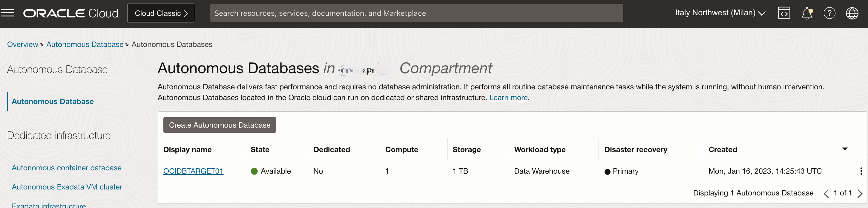868x208 pixels.
Task: Open actions menu for OCIDBTARGET01 row
Action: point(861,171)
